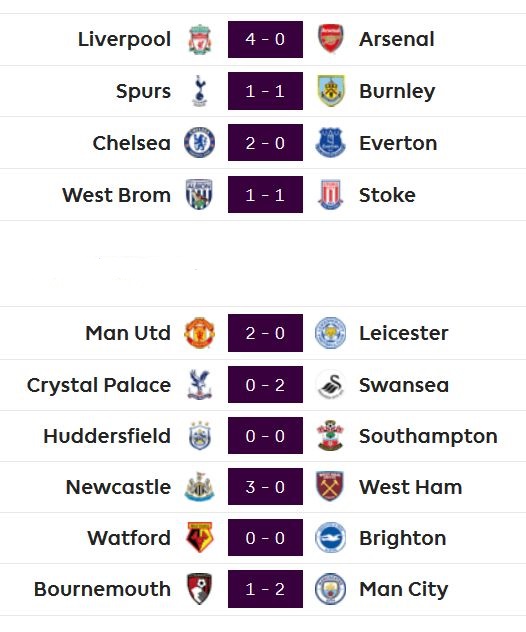The width and height of the screenshot is (526, 632).
Task: Select the Brighton team name
Action: click(x=403, y=538)
